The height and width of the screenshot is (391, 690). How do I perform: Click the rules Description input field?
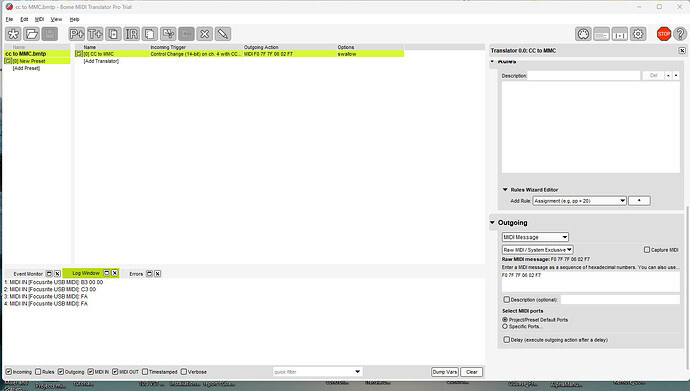point(584,76)
